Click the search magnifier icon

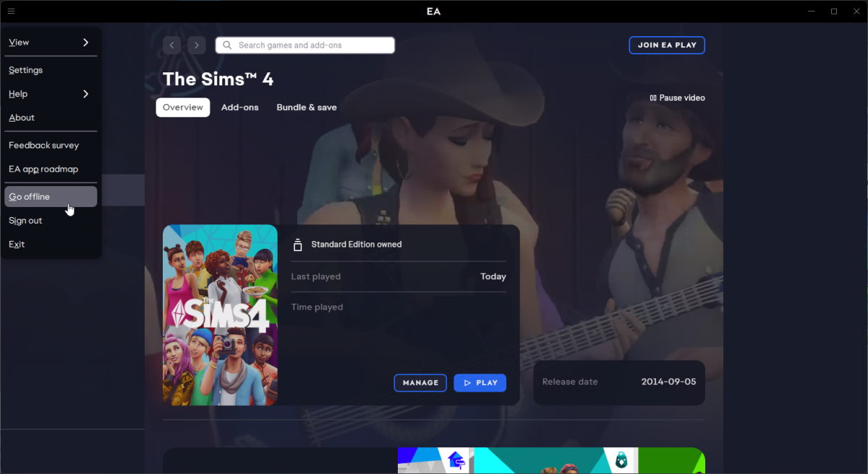coord(227,45)
